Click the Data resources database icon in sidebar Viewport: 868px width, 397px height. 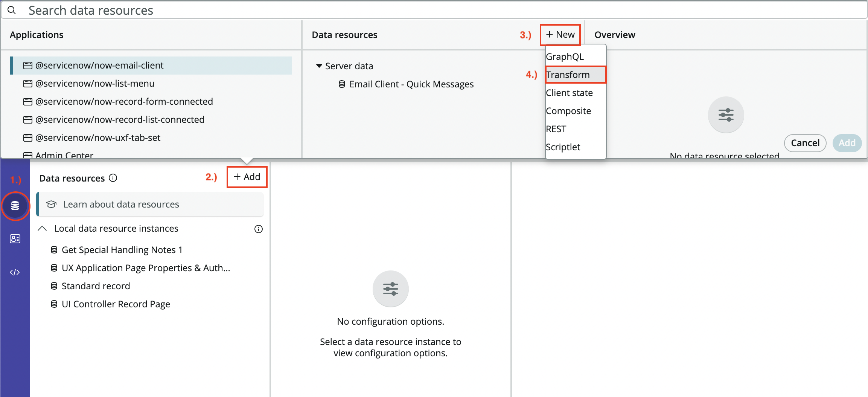15,206
